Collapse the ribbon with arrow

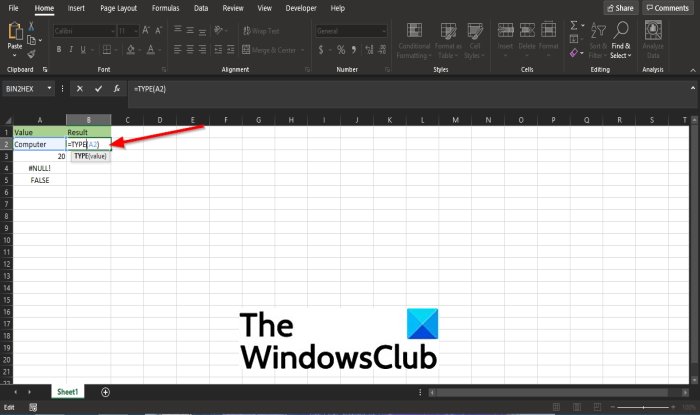pos(692,70)
